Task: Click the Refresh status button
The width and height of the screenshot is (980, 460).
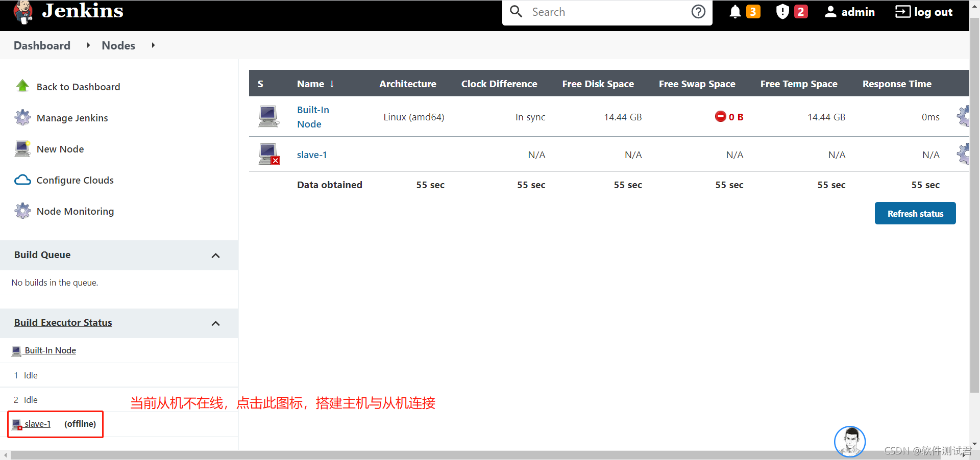Action: tap(915, 213)
